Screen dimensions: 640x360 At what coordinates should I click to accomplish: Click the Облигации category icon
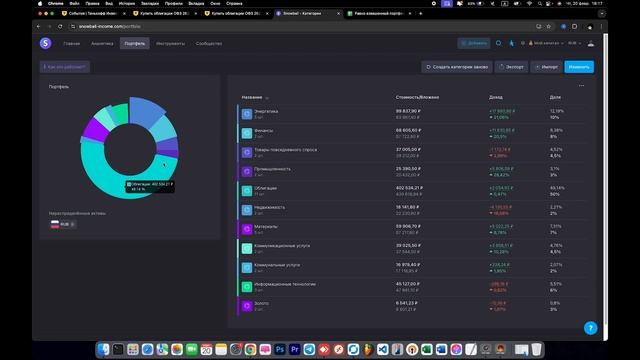[x=247, y=191]
